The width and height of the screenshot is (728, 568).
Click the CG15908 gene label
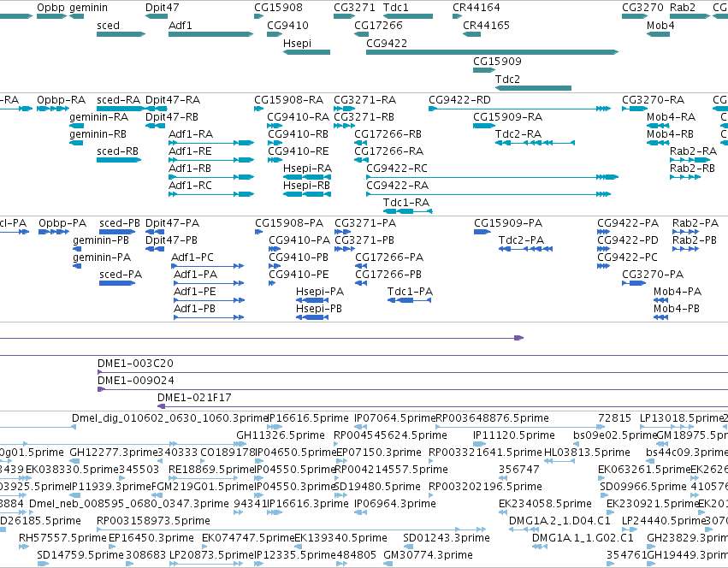pyautogui.click(x=278, y=8)
